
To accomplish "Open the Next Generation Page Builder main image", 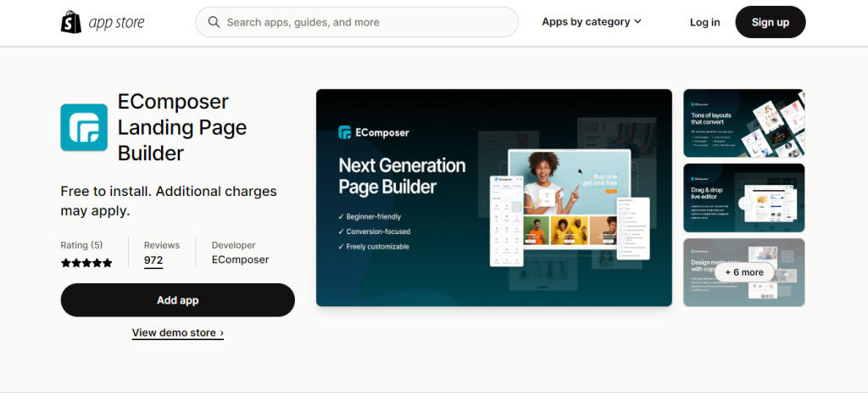I will (494, 198).
